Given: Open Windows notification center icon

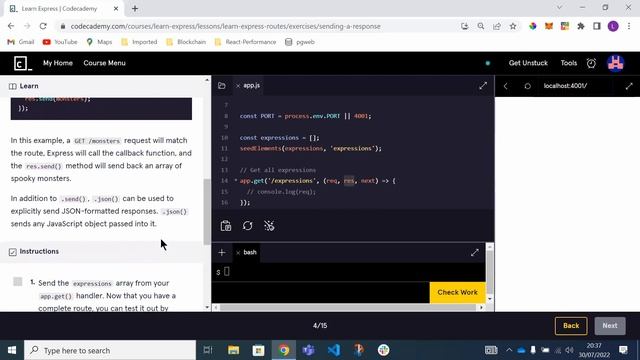Looking at the screenshot, I should (623, 350).
